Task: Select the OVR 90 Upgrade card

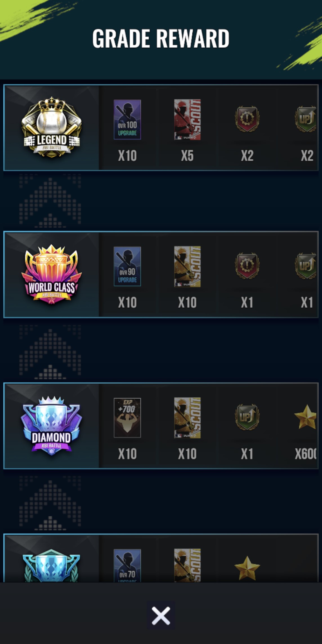Action: [x=127, y=266]
